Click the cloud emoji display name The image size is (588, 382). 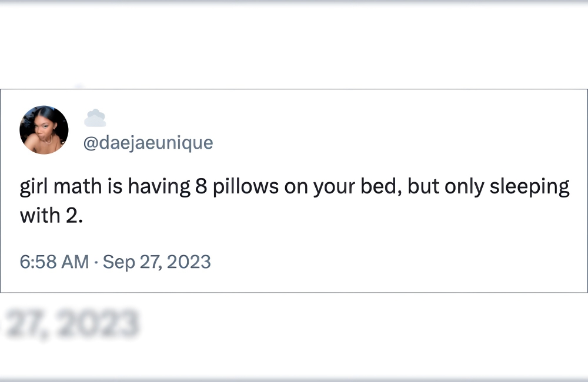pyautogui.click(x=95, y=118)
